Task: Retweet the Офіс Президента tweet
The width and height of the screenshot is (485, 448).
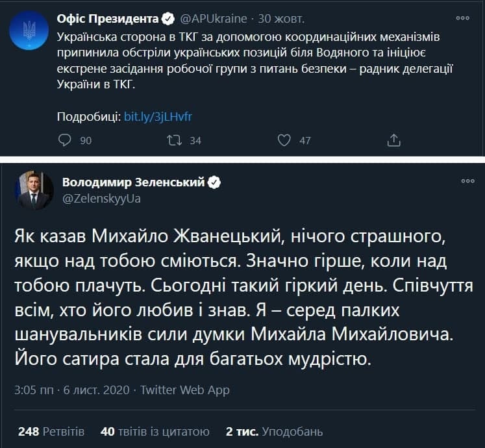Action: coord(174,140)
